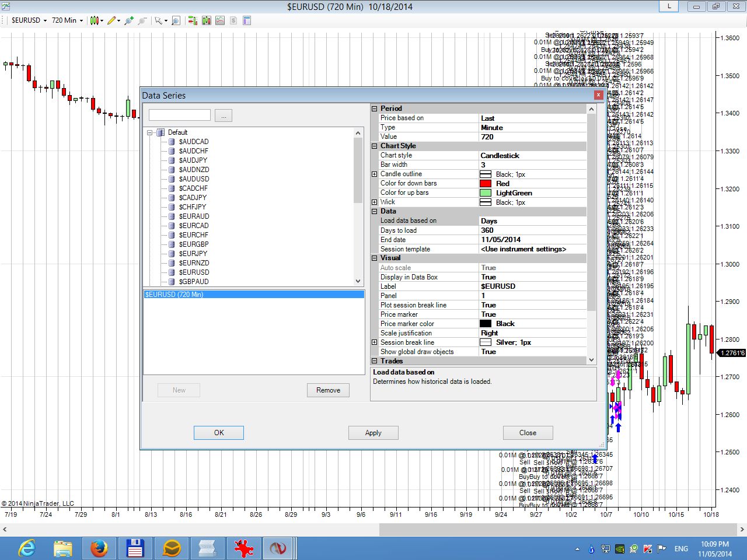This screenshot has width=747, height=560.
Task: Click the Strategies dollar-sign icon
Action: pos(233,20)
